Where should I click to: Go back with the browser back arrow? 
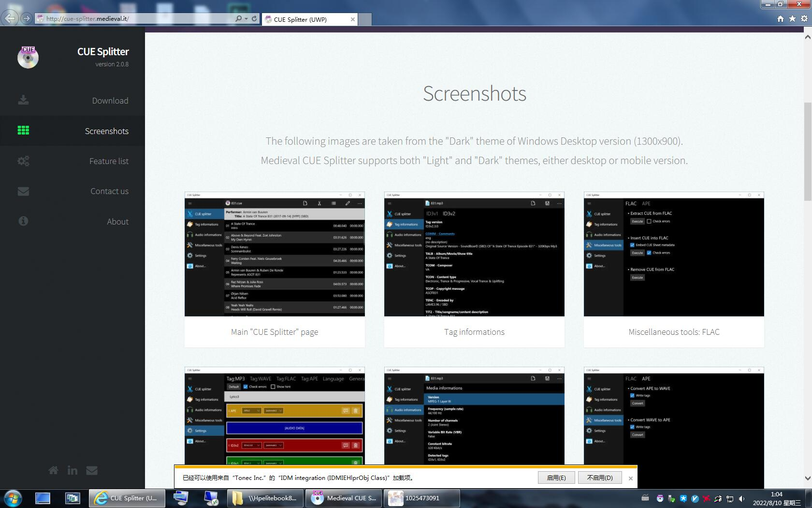(10, 18)
